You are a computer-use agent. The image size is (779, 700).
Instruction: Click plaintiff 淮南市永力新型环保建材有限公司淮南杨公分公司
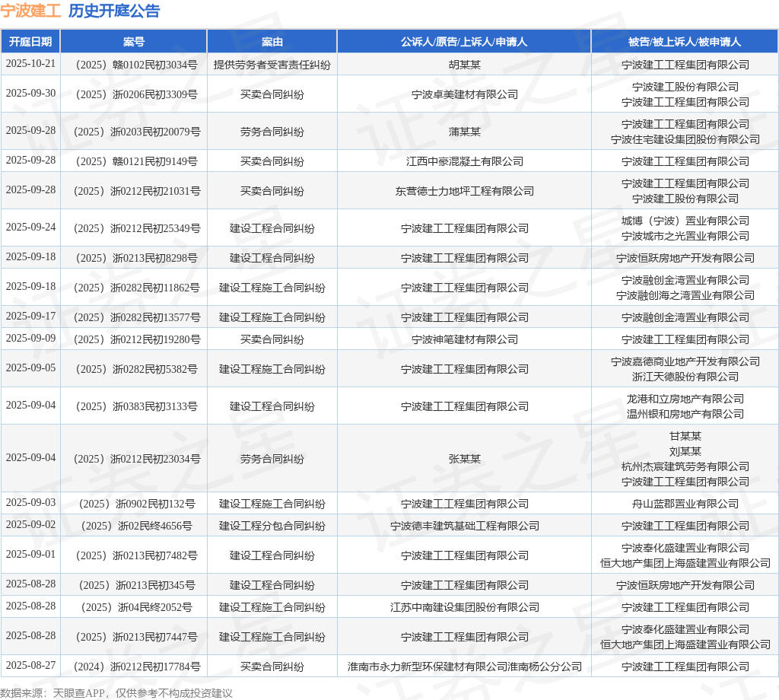(465, 667)
